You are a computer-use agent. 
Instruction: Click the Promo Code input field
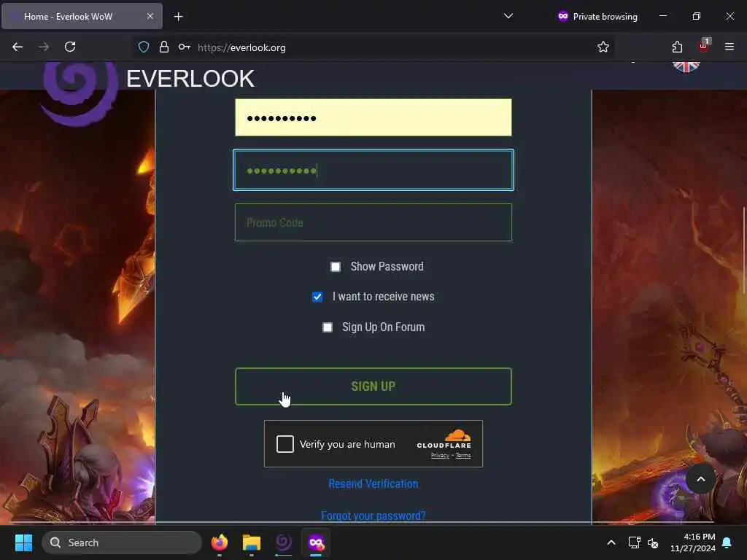tap(373, 222)
